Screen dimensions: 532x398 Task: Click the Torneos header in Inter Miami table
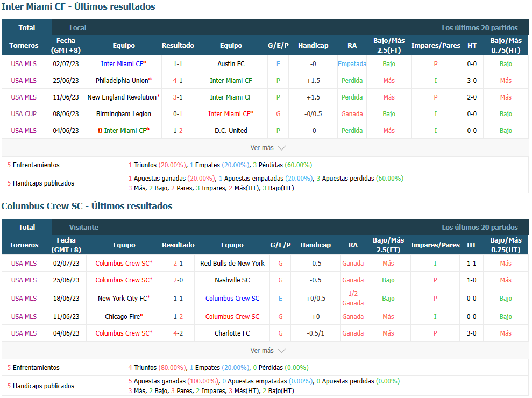pyautogui.click(x=24, y=46)
